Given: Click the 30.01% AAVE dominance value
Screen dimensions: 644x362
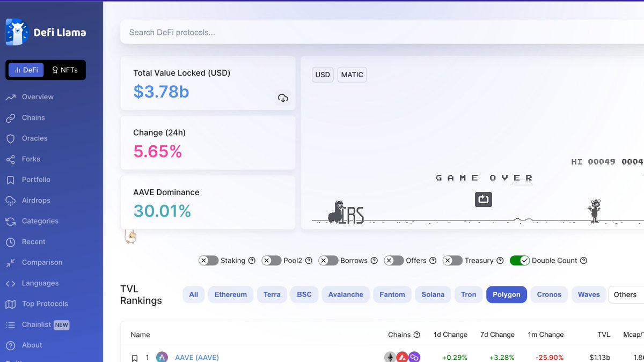Looking at the screenshot, I should click(162, 211).
